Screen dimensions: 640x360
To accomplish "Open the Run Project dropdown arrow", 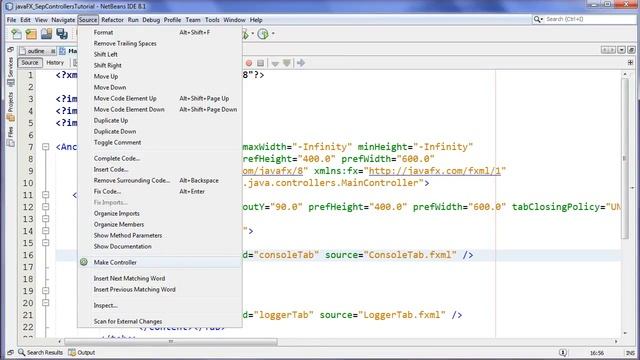I will pyautogui.click(x=253, y=34).
